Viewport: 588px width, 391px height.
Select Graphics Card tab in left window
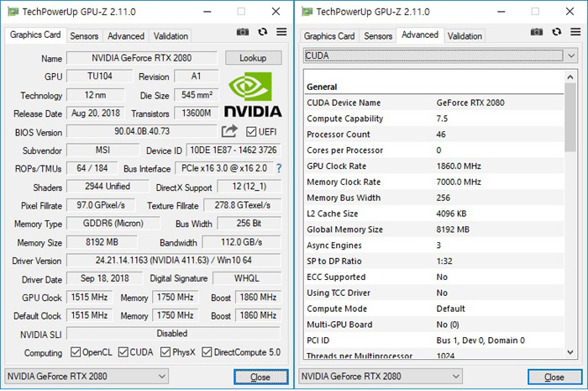(35, 35)
